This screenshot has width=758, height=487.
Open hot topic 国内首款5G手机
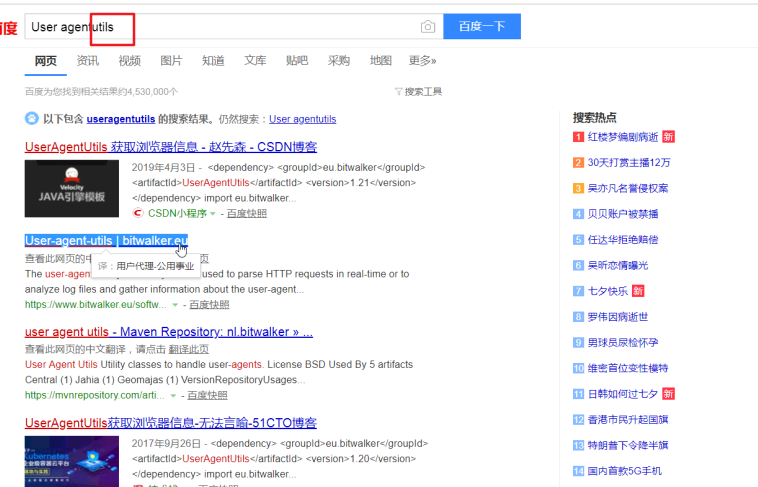coord(625,471)
